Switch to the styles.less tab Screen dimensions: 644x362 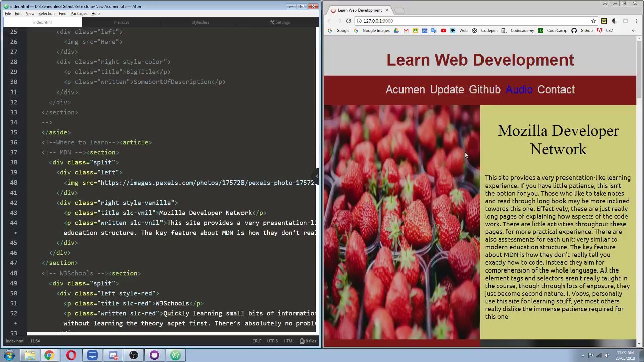pos(200,22)
